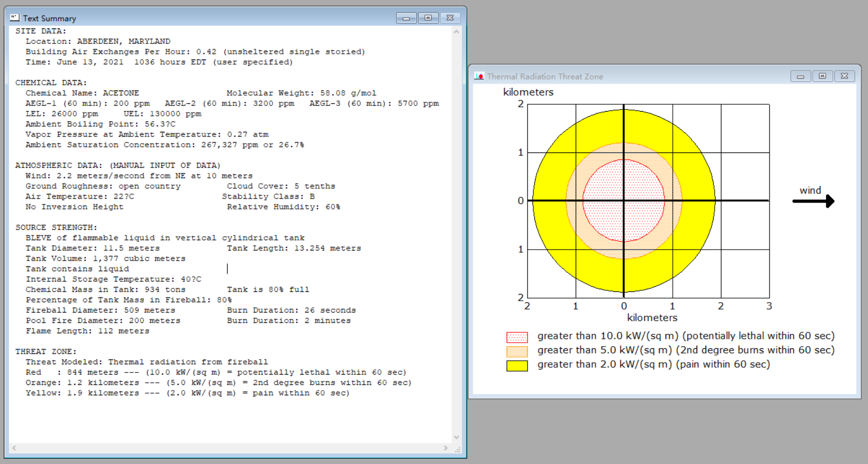Click the horizontal scrollbar left arrow

[14, 448]
